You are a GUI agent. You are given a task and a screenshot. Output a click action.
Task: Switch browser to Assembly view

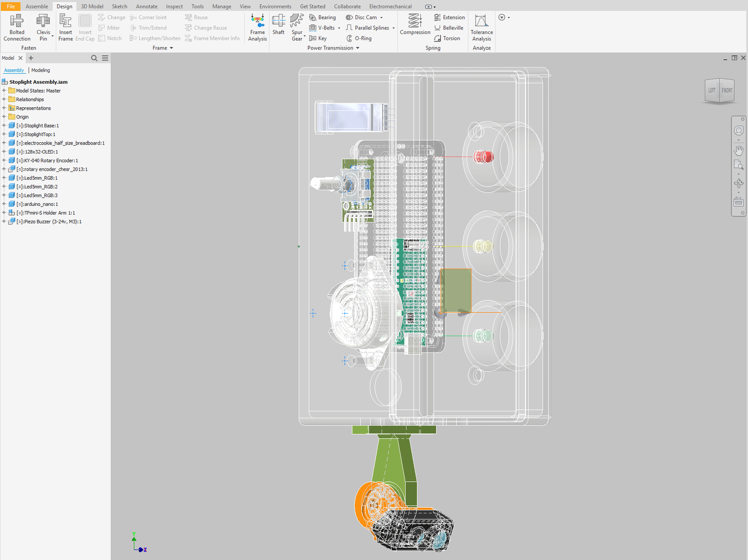(x=14, y=70)
